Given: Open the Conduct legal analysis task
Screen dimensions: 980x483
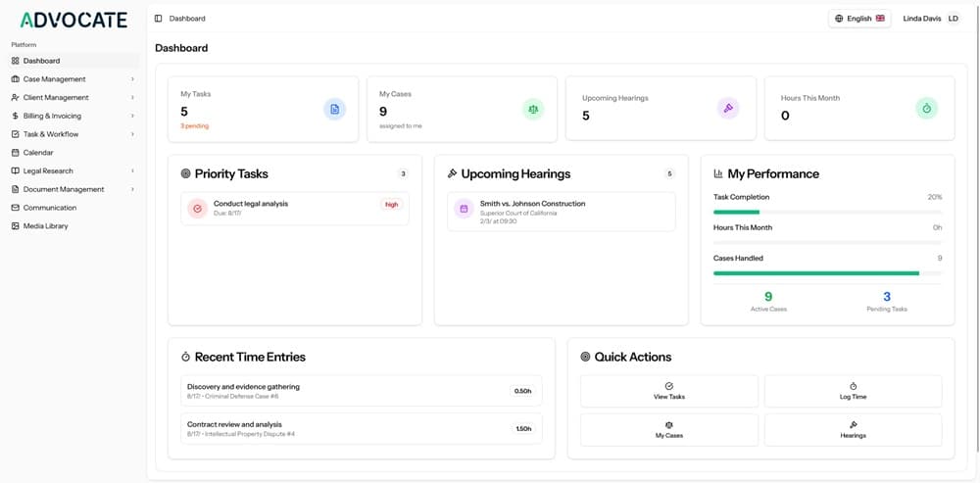Looking at the screenshot, I should point(294,209).
